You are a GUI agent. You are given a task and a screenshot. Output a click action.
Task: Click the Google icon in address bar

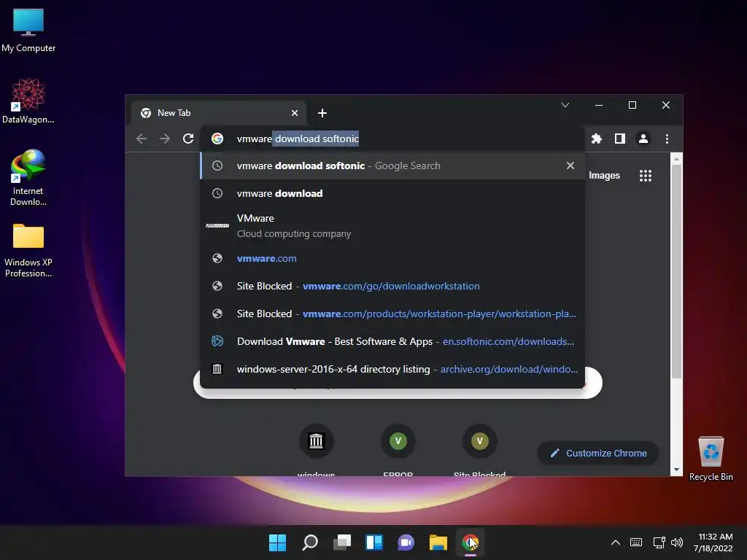pyautogui.click(x=217, y=139)
